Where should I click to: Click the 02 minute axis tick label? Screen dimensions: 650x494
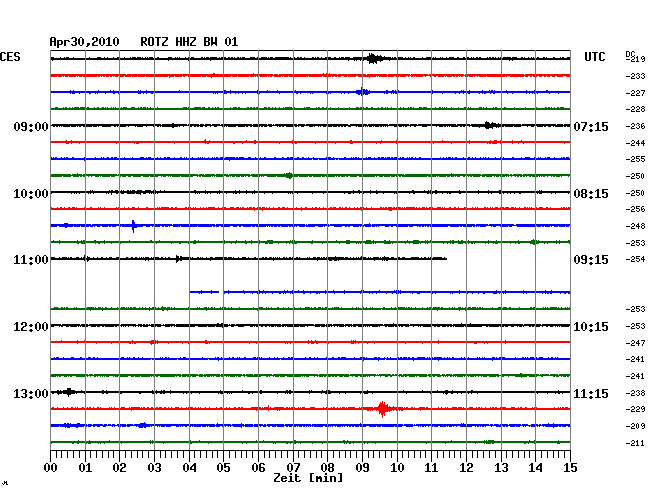[119, 467]
